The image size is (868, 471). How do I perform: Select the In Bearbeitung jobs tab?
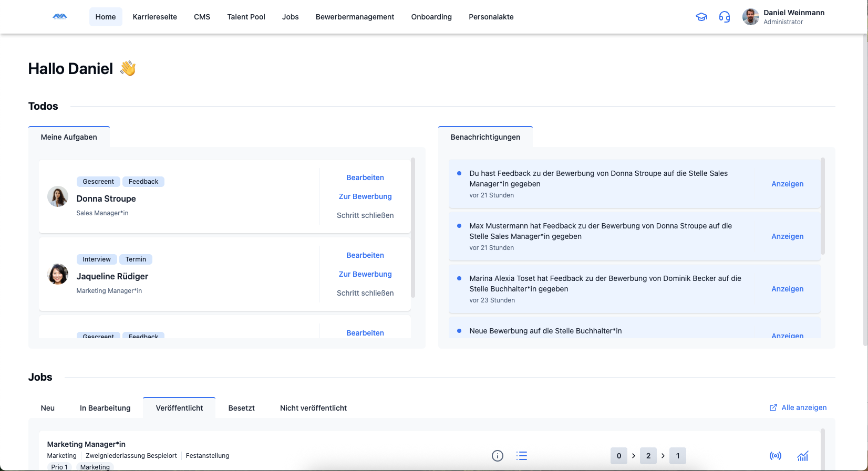105,408
